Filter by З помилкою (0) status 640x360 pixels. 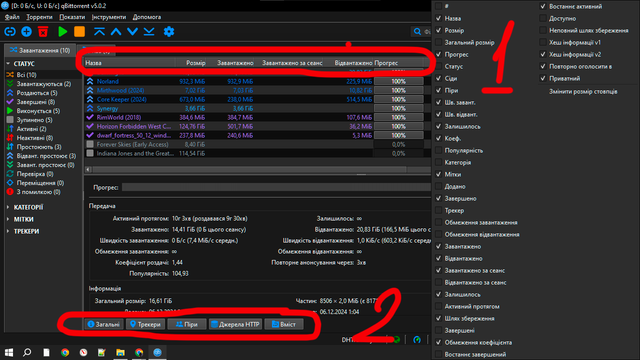tap(38, 191)
